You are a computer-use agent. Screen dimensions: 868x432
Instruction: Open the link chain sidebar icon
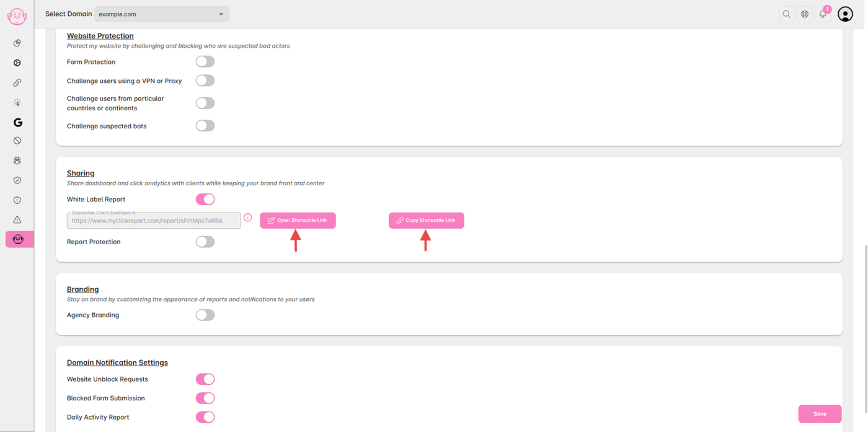(17, 82)
